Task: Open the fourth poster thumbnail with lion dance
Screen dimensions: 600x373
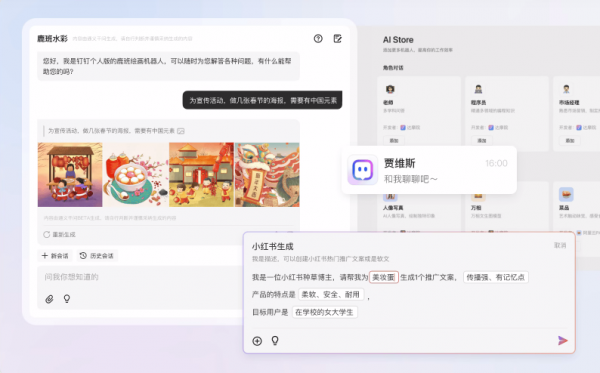Action: (267, 174)
